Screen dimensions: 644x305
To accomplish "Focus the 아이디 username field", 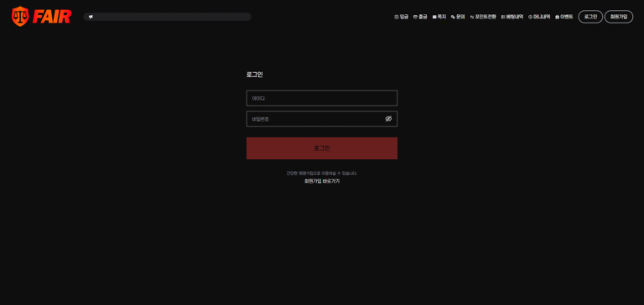I will coord(322,98).
